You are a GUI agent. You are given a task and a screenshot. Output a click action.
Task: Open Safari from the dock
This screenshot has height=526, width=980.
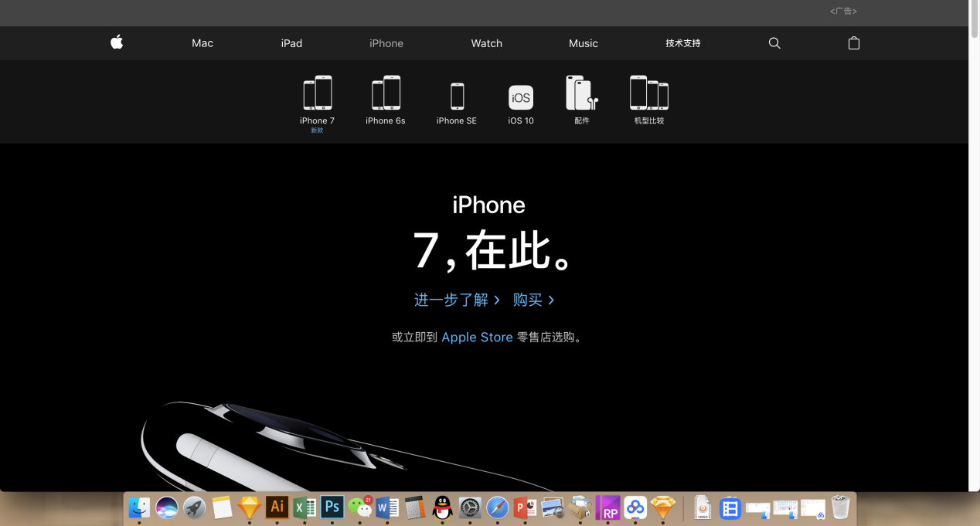pos(498,507)
